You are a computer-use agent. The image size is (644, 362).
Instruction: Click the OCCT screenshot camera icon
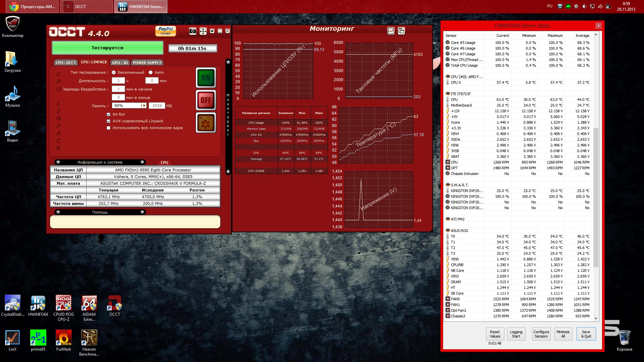pyautogui.click(x=193, y=31)
